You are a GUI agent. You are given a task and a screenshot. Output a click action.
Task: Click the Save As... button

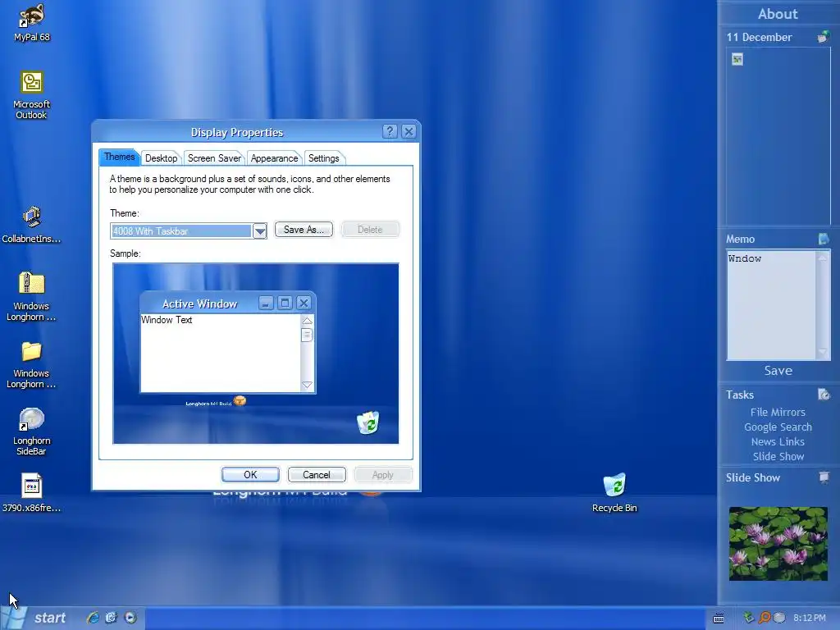(304, 230)
